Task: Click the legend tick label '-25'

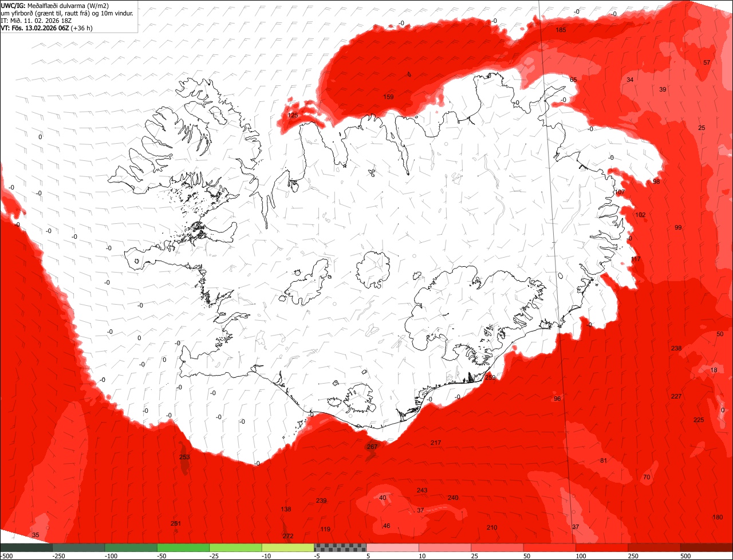Action: [215, 556]
